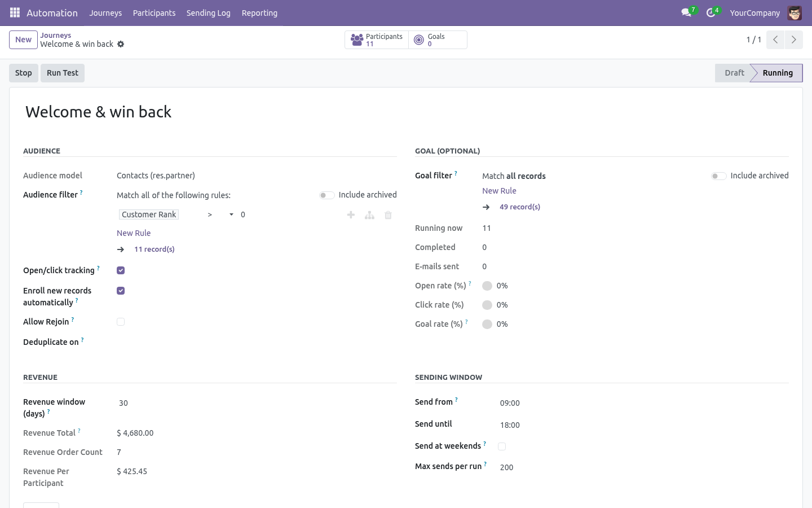Open YourCompany switcher
This screenshot has width=812, height=508.
(754, 12)
